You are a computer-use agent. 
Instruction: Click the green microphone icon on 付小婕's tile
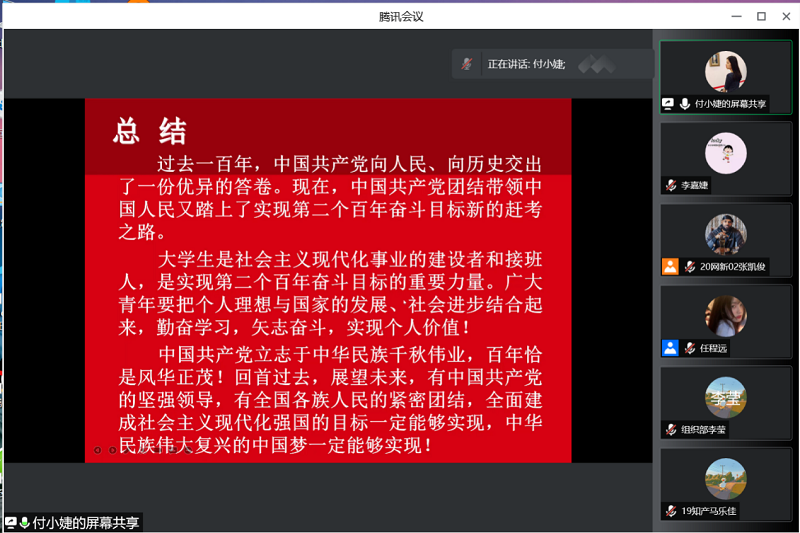coord(685,104)
